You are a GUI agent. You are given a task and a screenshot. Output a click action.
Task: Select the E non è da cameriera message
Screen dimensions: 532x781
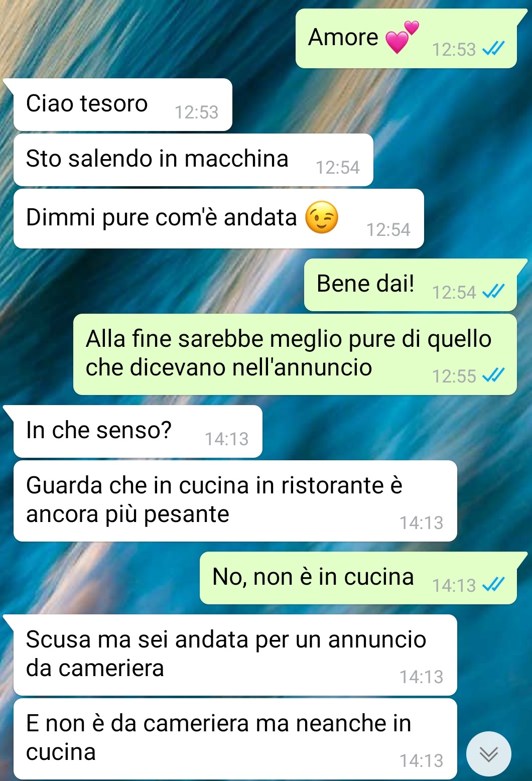coord(235,739)
